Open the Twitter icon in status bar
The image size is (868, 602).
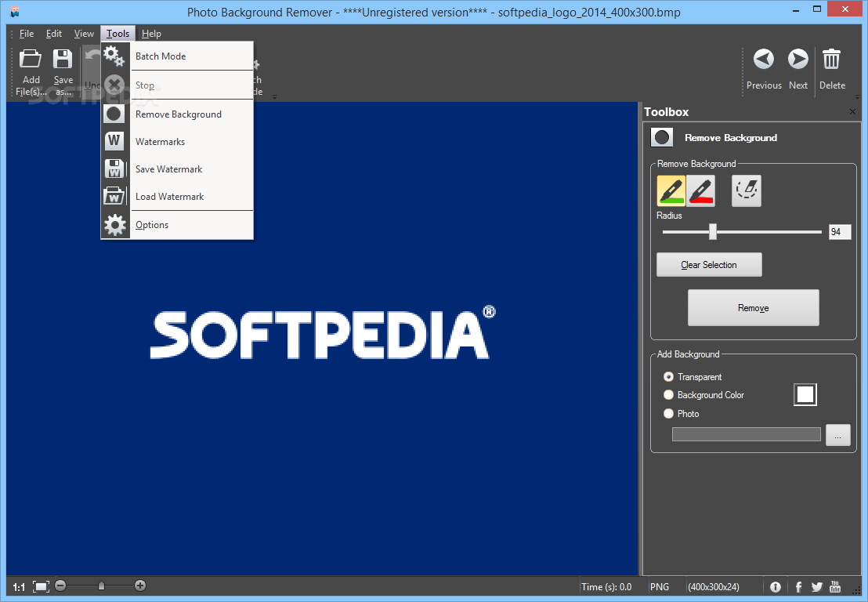point(816,587)
